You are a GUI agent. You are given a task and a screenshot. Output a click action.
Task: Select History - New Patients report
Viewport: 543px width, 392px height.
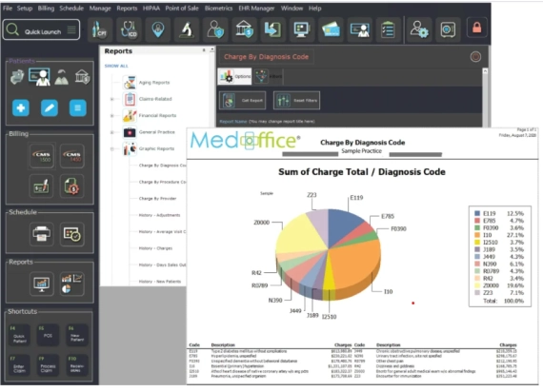coord(160,282)
